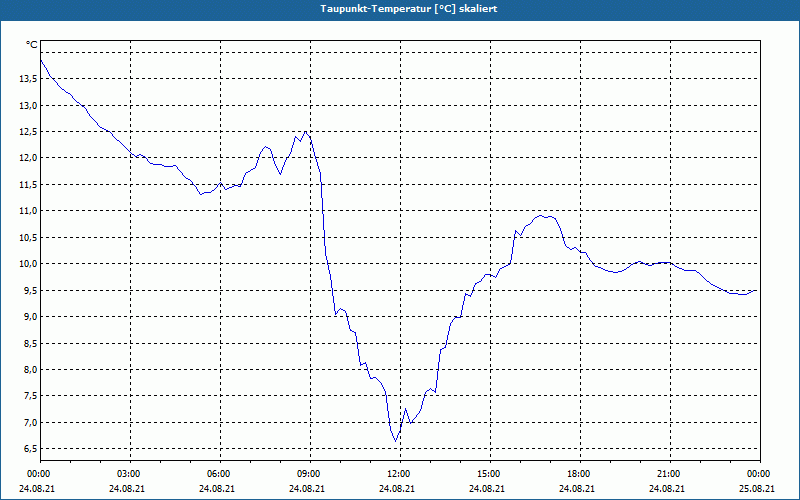Click the chart title "Taupunkt-Temperatur [°C] skaliert"
The image size is (800, 500).
408,9
